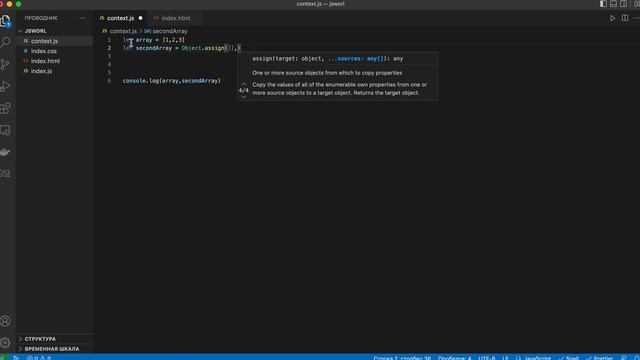Toggle Spell checker in status bar

pos(569,358)
